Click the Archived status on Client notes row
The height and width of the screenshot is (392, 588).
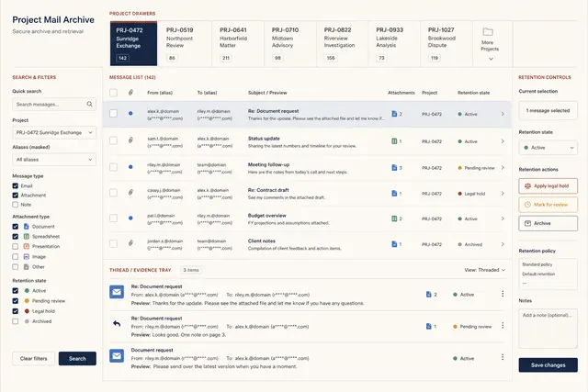click(x=469, y=244)
